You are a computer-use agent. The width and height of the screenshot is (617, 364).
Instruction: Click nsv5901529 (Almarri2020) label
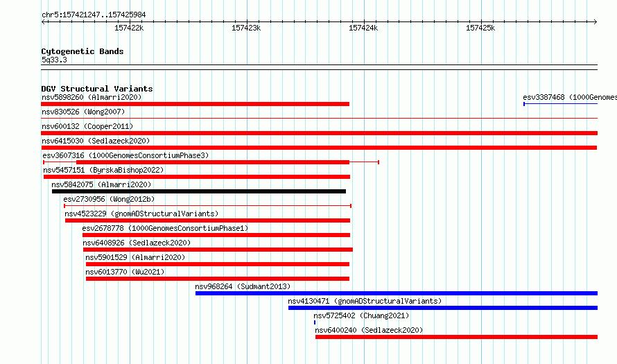coord(135,257)
